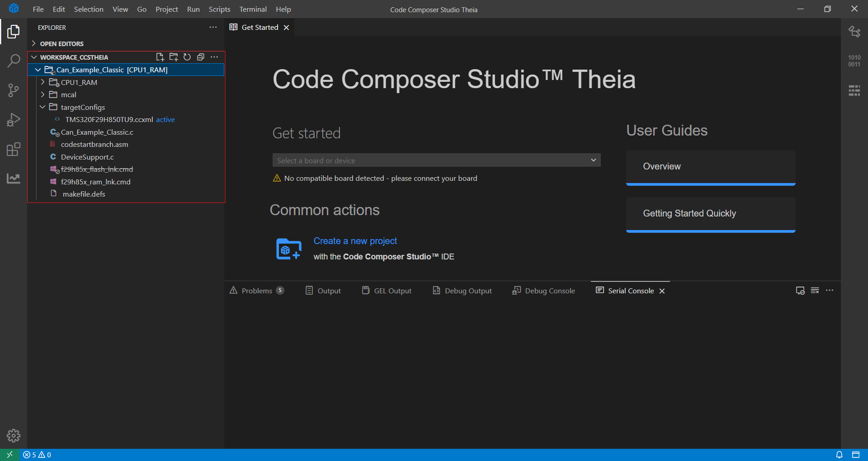The width and height of the screenshot is (868, 461).
Task: Open workspace More Actions ellipsis
Action: coord(214,57)
